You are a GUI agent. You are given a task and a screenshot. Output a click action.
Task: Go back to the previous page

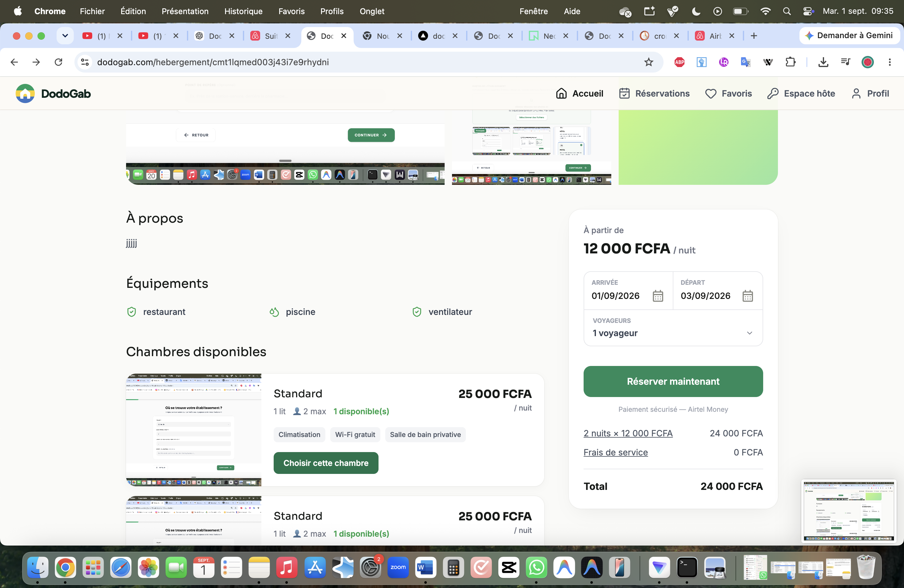[x=14, y=62]
